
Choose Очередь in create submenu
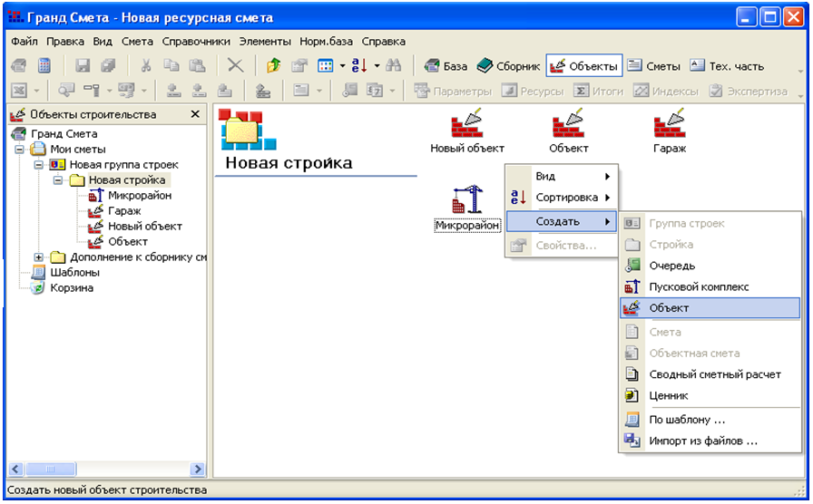[x=710, y=266]
